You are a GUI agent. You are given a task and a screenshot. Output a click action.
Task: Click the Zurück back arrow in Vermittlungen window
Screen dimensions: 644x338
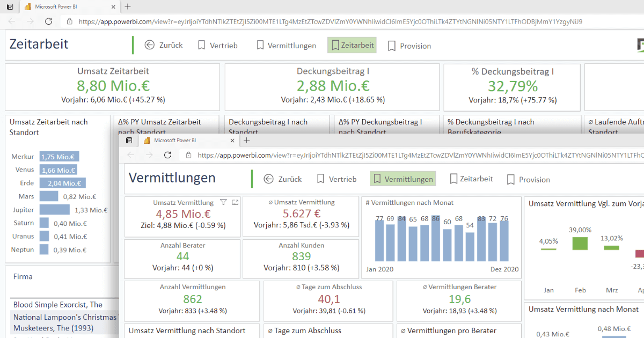point(268,179)
